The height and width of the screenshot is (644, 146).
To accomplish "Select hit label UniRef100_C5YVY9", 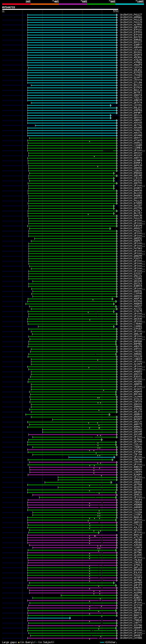I will [131, 80].
